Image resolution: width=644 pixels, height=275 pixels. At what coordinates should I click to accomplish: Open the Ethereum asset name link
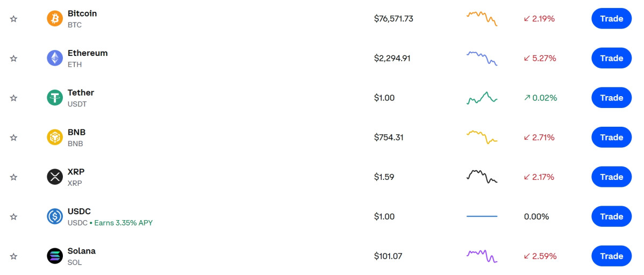[x=88, y=53]
